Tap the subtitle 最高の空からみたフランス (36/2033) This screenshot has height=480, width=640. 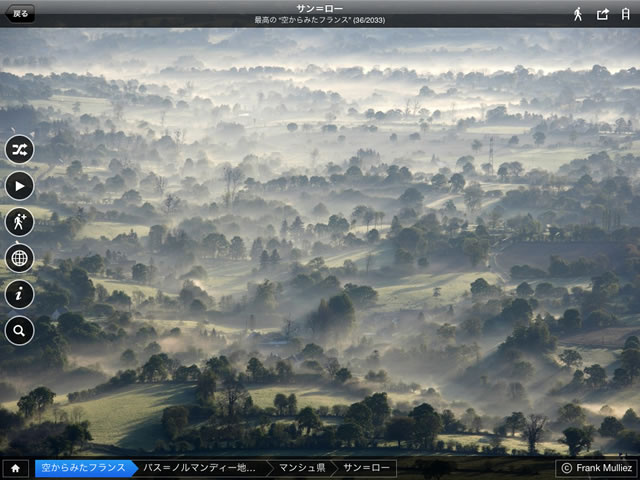coord(320,20)
